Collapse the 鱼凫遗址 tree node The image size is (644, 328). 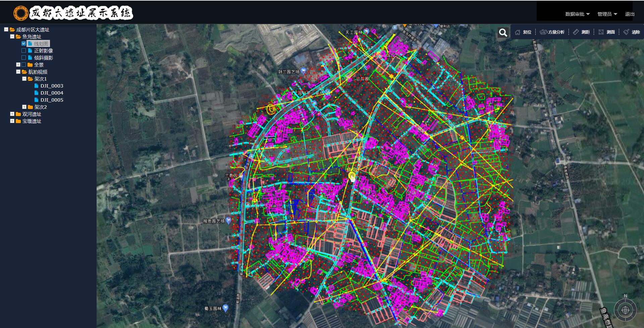click(12, 37)
